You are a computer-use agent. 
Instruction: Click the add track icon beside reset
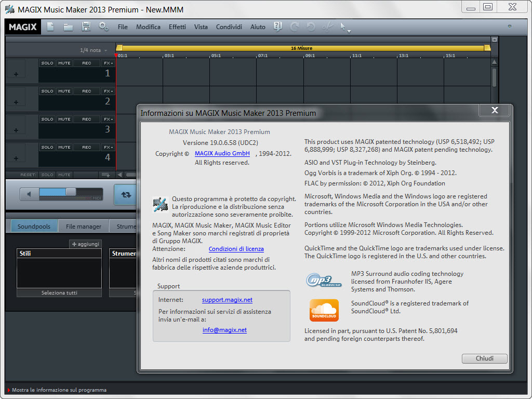[x=105, y=175]
